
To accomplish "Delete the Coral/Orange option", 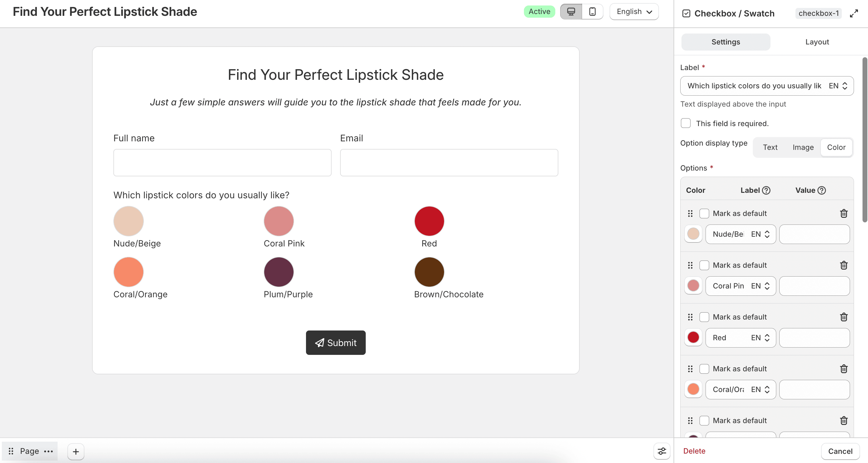I will [x=843, y=369].
